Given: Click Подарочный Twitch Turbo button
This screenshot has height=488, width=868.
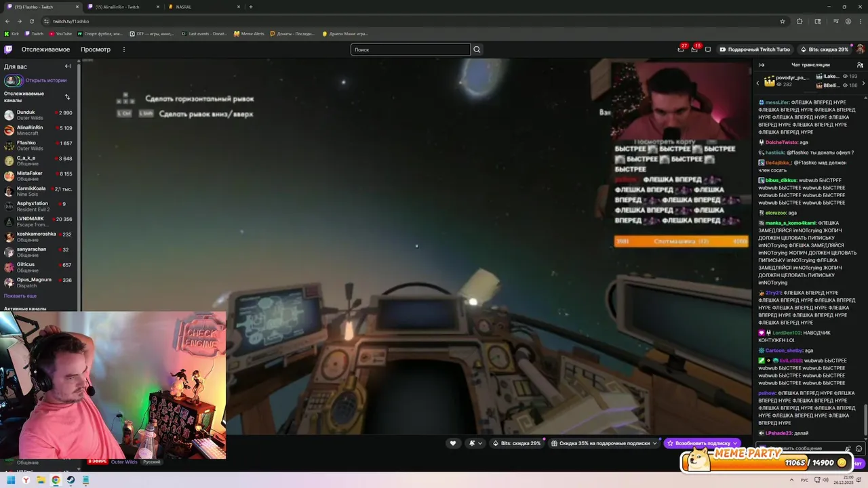Looking at the screenshot, I should [755, 49].
